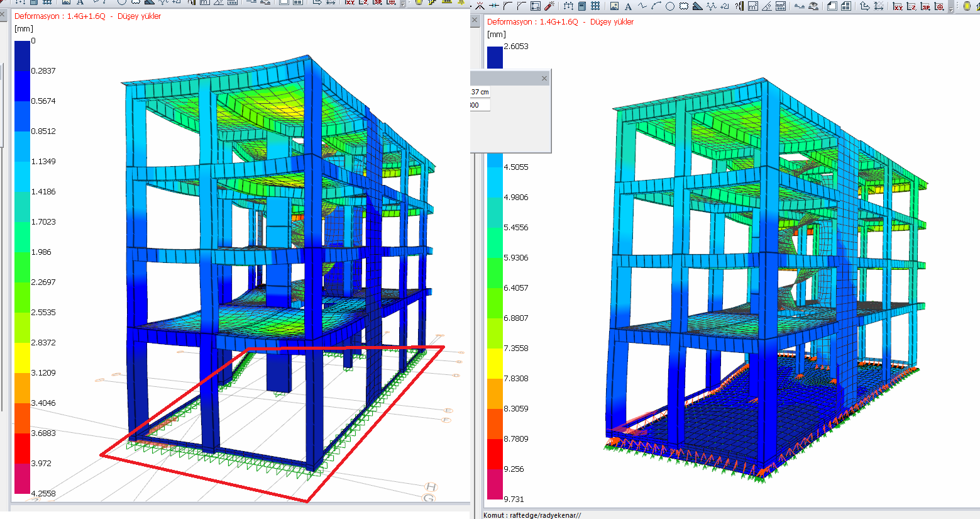
Task: Click the field below '37 cm' in panel
Action: (x=480, y=105)
